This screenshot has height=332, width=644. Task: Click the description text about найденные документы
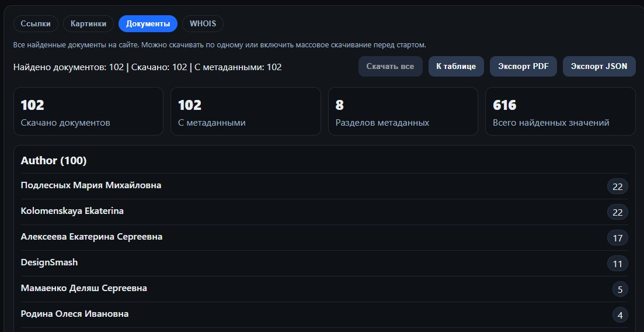[220, 45]
